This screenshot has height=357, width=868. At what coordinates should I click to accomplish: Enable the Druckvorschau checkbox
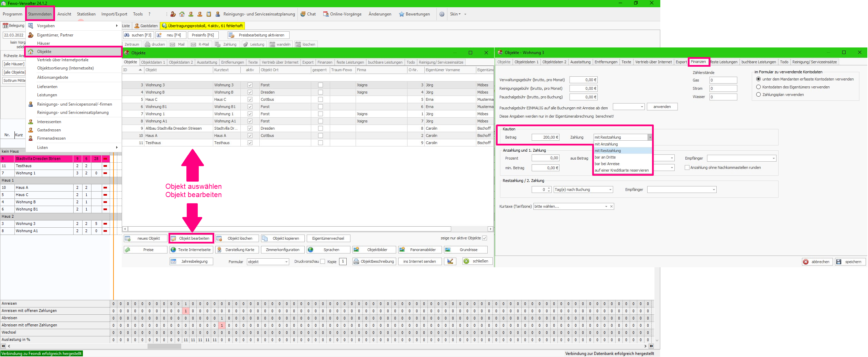tap(323, 261)
